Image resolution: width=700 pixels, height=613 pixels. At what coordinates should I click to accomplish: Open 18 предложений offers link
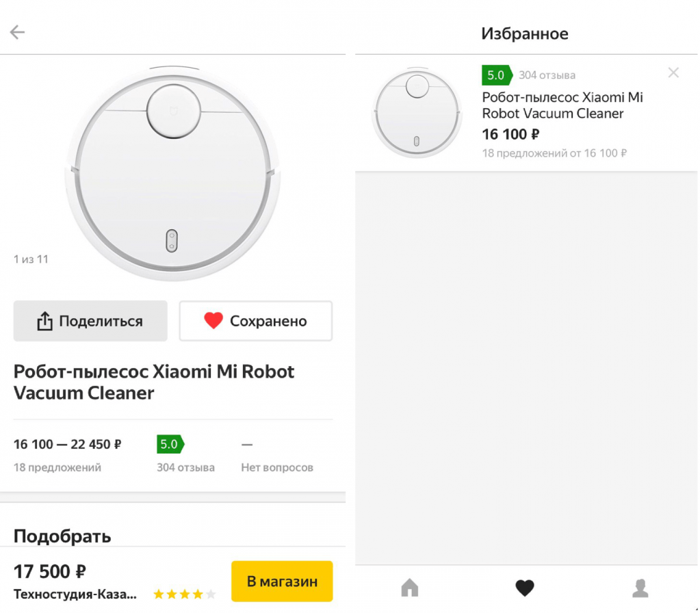point(57,468)
